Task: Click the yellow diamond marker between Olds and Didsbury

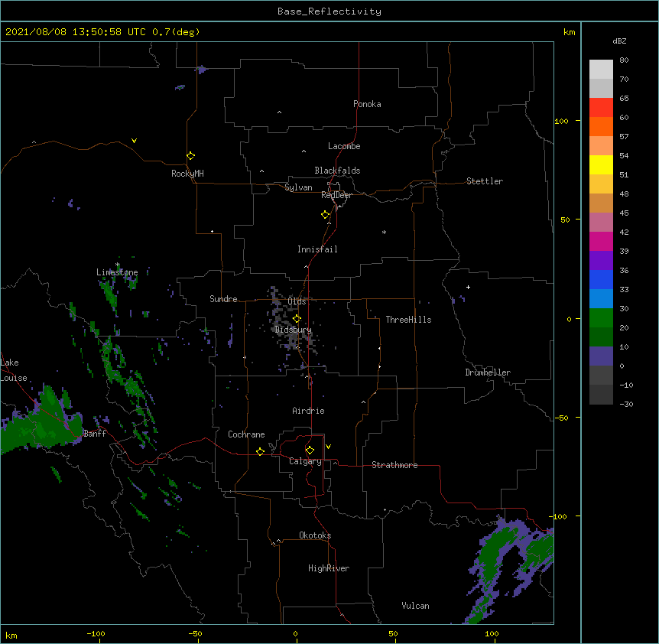Action: (x=297, y=319)
